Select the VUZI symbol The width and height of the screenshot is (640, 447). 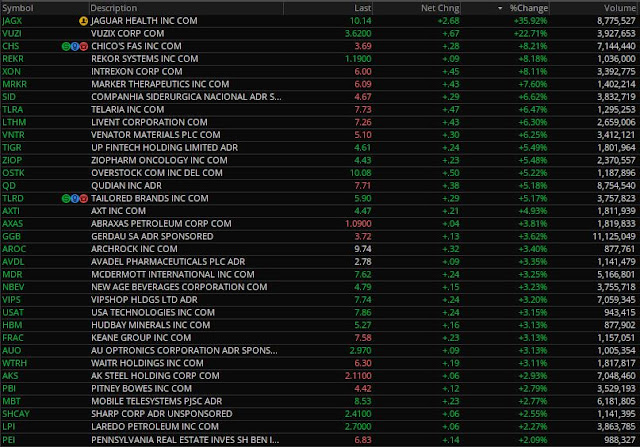point(11,33)
